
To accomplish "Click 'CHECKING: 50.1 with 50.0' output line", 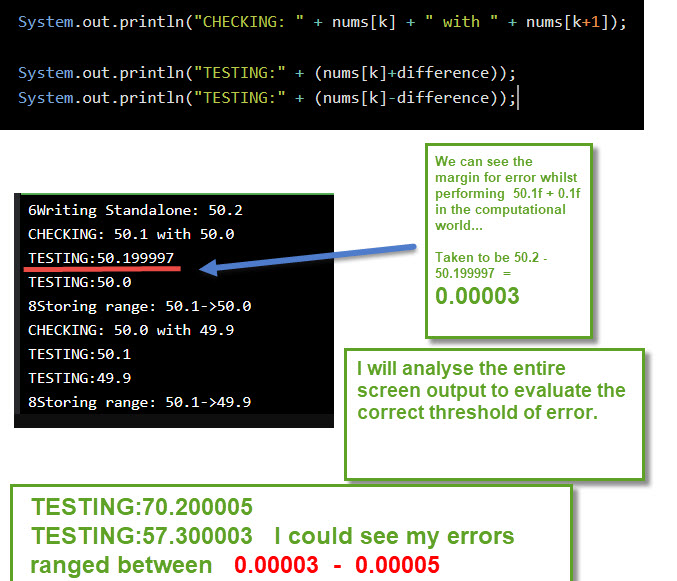I will [x=131, y=234].
